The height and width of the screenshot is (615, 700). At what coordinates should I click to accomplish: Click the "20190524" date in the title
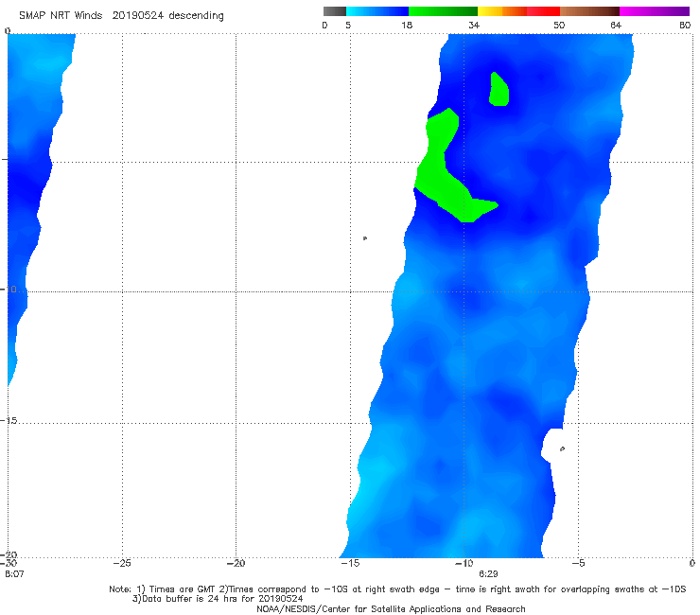137,16
